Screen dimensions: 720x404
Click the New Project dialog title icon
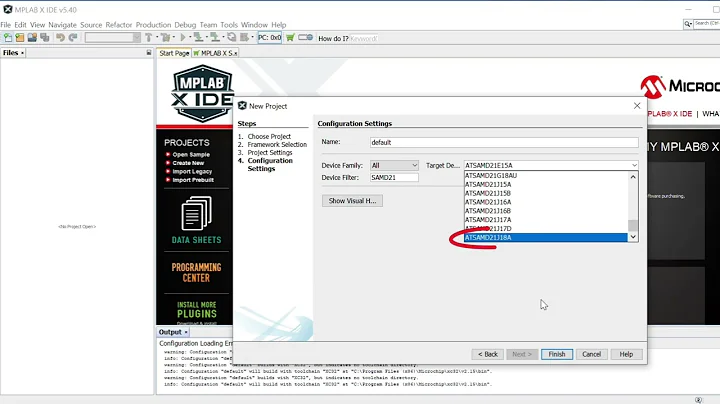pos(242,106)
